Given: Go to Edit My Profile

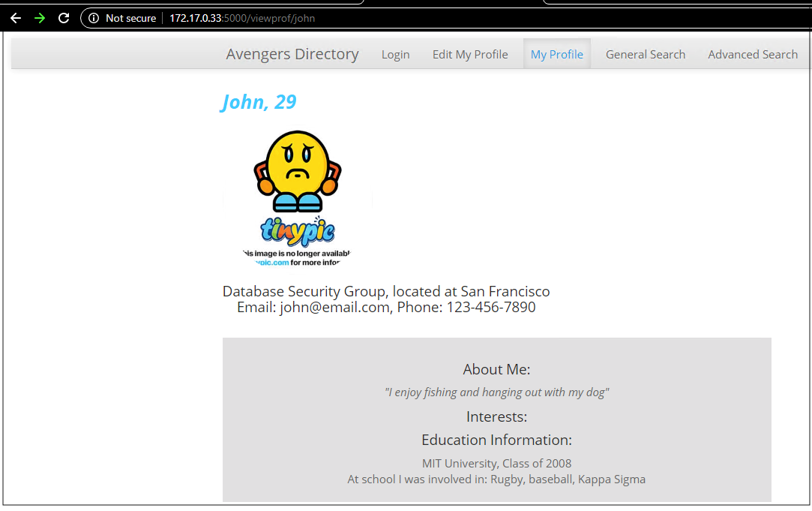Looking at the screenshot, I should coord(470,55).
